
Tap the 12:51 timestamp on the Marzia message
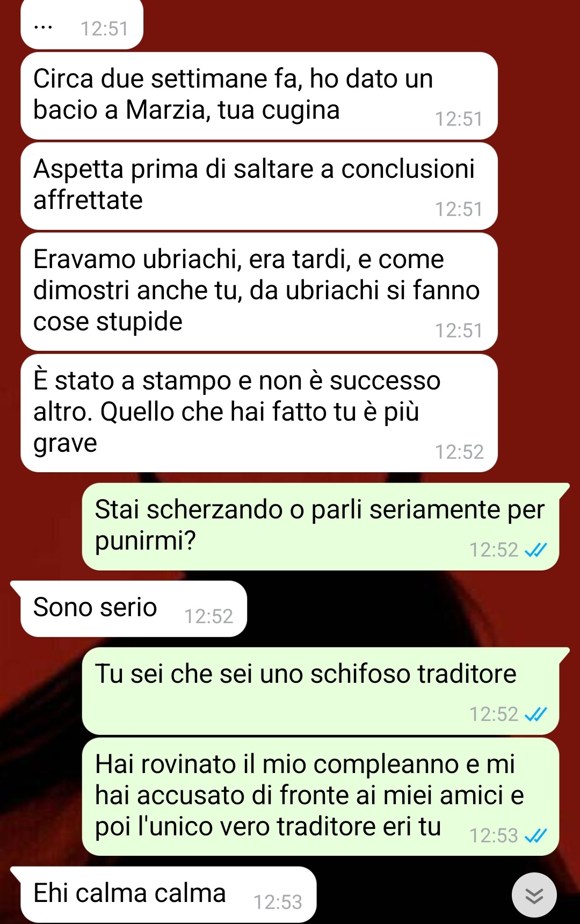(x=459, y=119)
